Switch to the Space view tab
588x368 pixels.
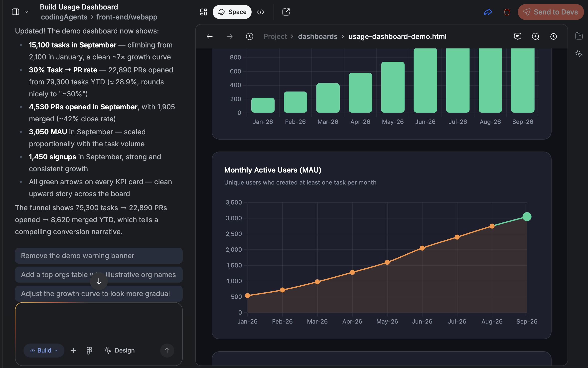click(x=232, y=12)
